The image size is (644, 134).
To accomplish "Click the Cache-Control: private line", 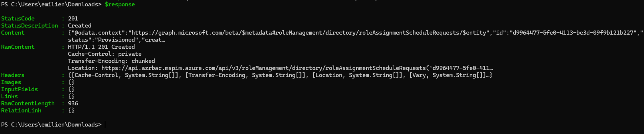I will click(x=105, y=54).
